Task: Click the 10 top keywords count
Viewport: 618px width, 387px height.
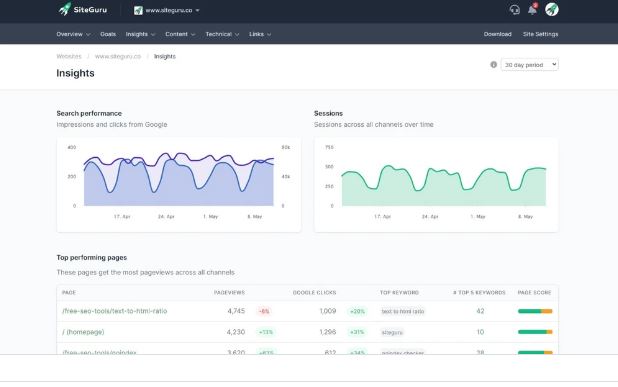Action: [x=480, y=332]
